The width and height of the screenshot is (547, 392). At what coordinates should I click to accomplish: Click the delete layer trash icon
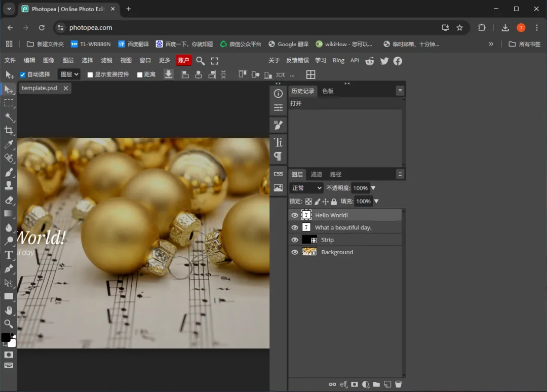[398, 384]
